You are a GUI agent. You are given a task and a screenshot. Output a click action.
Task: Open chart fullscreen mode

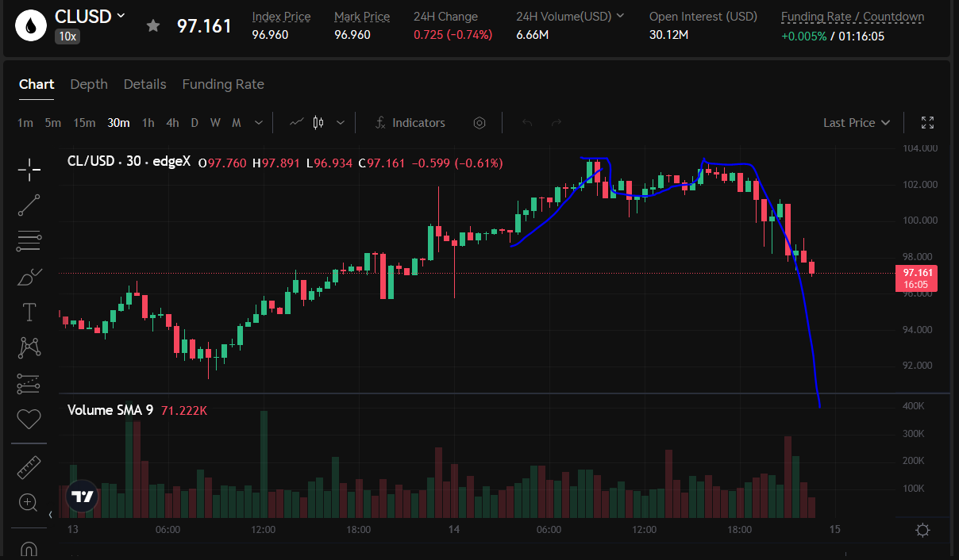927,123
